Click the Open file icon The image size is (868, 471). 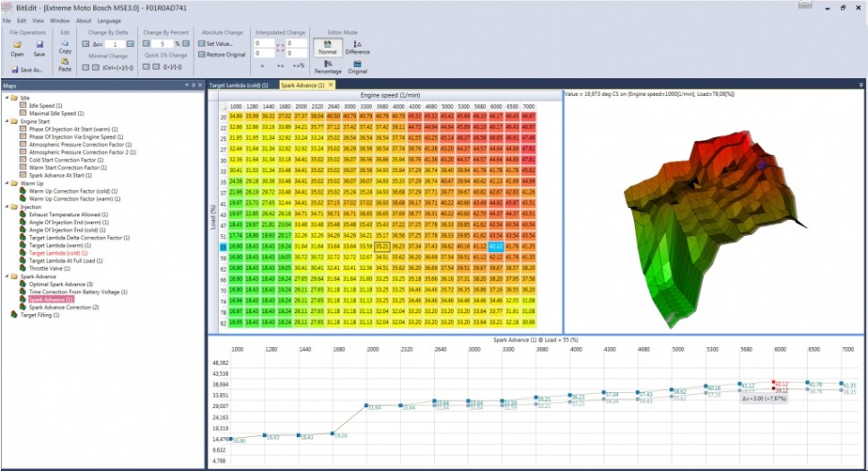pyautogui.click(x=17, y=44)
